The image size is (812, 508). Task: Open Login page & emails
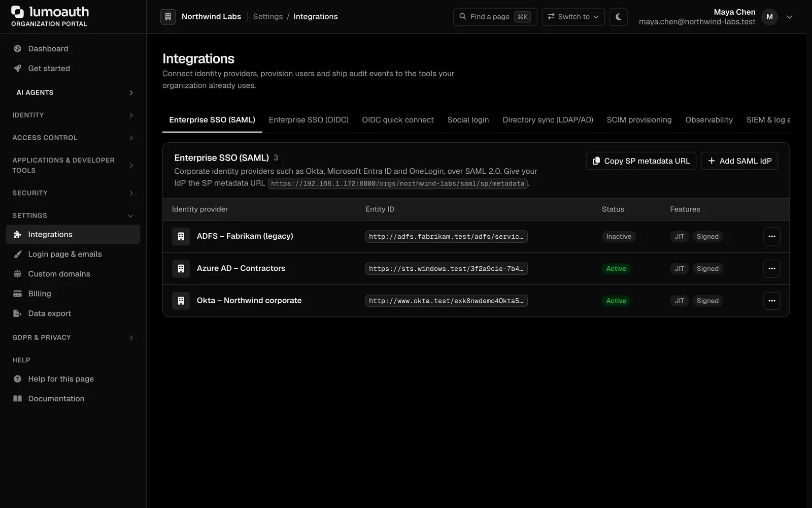coord(73,254)
